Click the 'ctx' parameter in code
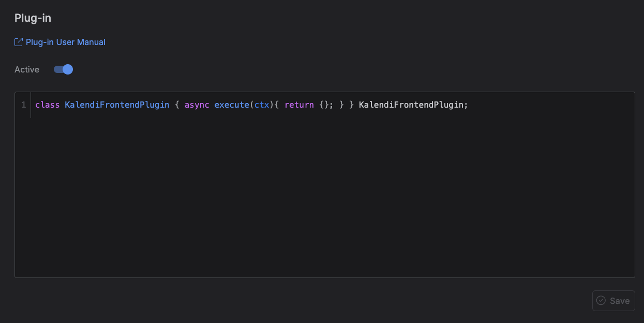This screenshot has height=323, width=644. tap(262, 105)
